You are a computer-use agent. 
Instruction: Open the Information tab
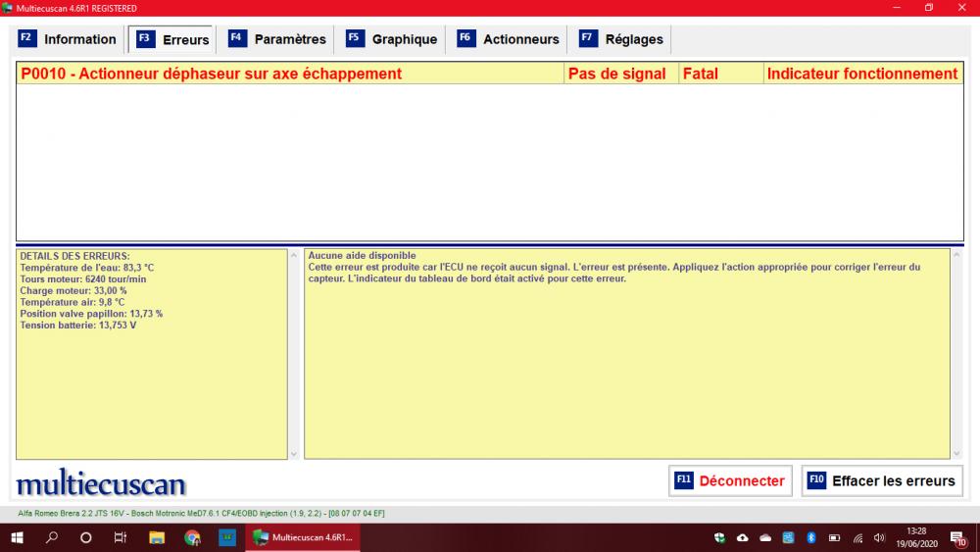[x=69, y=39]
